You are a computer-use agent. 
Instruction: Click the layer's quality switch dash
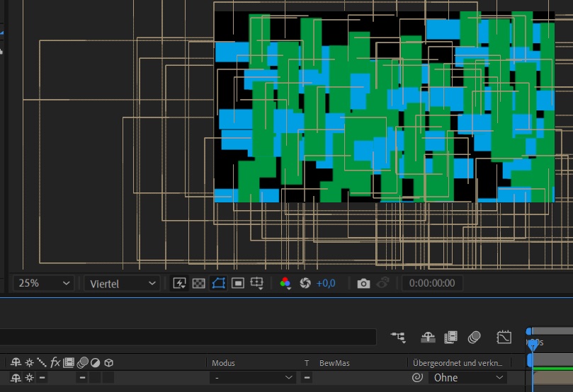point(42,377)
